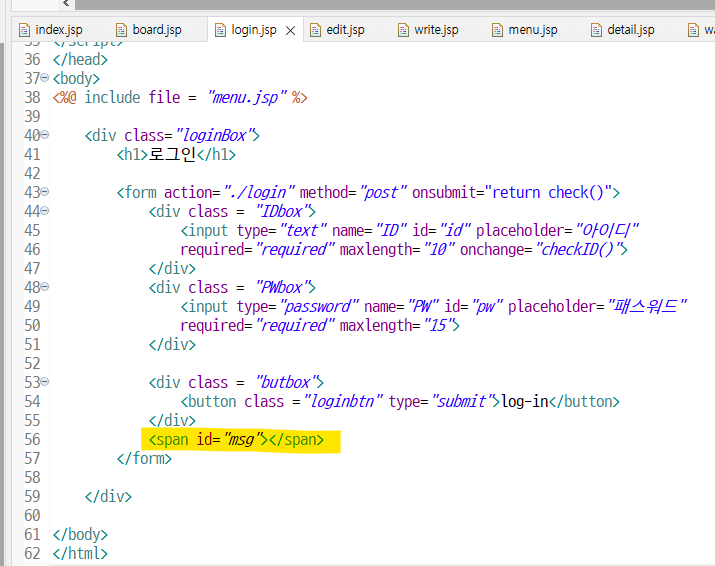Click the closing </html> tag
This screenshot has height=566, width=715.
click(x=80, y=553)
